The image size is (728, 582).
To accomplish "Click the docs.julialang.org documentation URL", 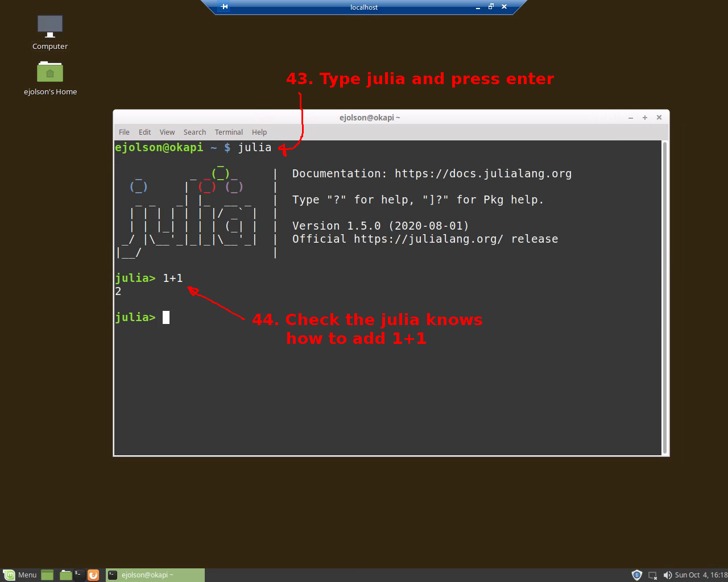I will click(483, 174).
